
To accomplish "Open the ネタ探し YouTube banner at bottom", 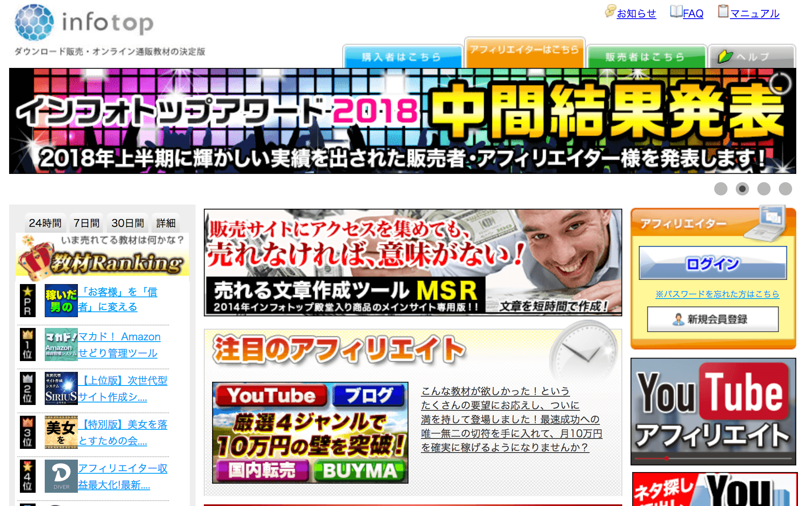I will click(x=715, y=489).
